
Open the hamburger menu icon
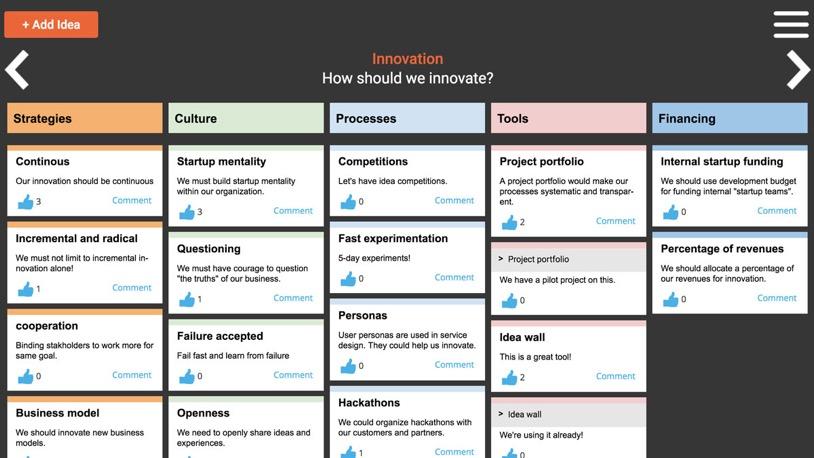pos(791,24)
